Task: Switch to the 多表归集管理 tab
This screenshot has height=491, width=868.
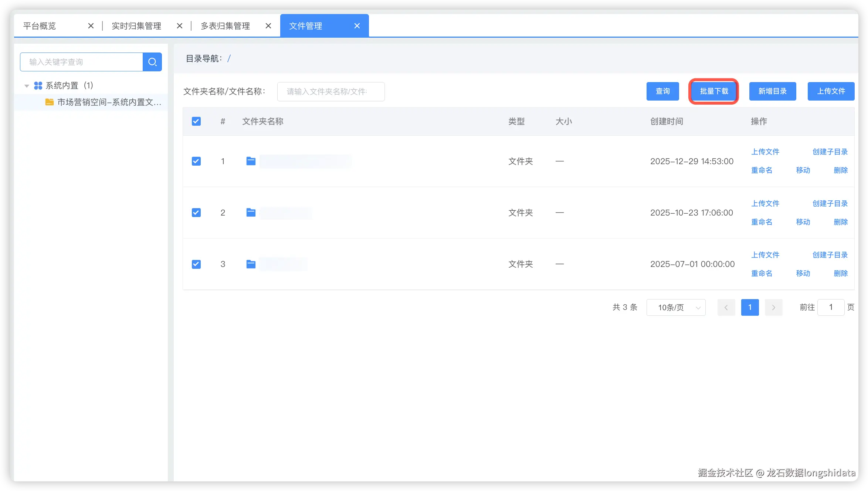Action: pyautogui.click(x=225, y=26)
